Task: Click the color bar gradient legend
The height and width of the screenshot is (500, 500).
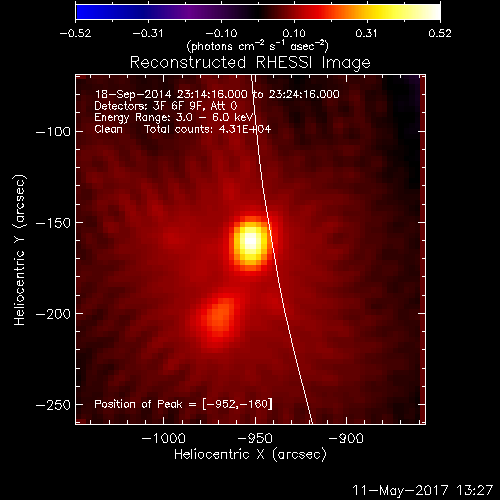Action: (258, 12)
